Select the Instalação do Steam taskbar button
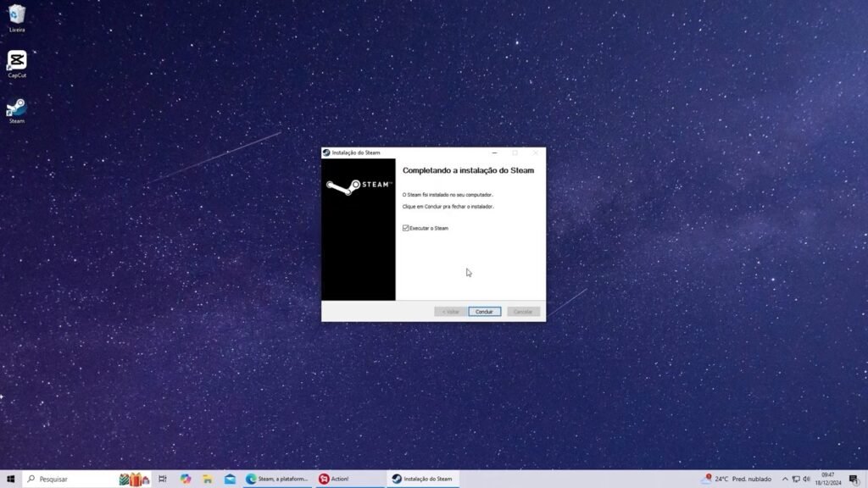This screenshot has height=488, width=868. pos(423,480)
